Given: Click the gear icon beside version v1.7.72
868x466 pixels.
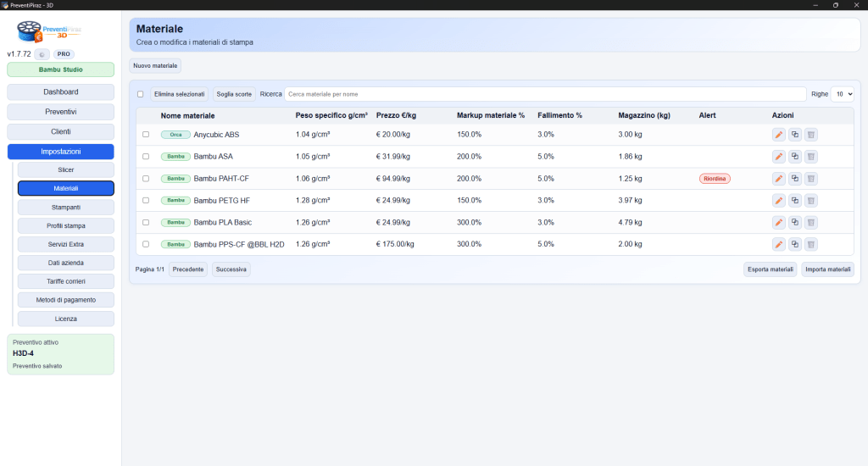Looking at the screenshot, I should click(42, 54).
